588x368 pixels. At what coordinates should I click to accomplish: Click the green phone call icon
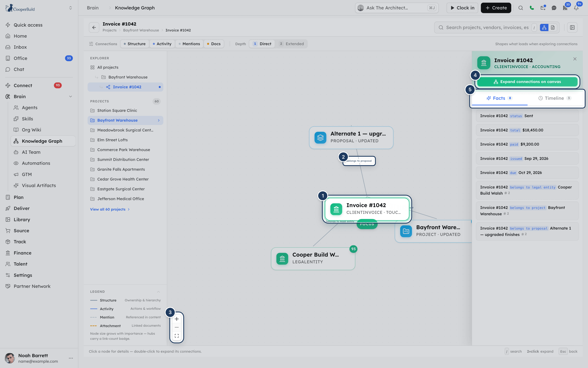532,8
